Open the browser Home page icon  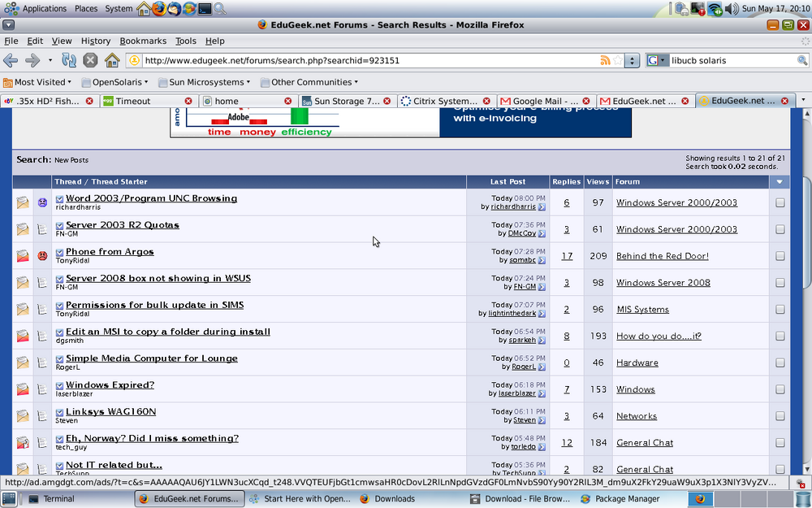click(x=112, y=60)
